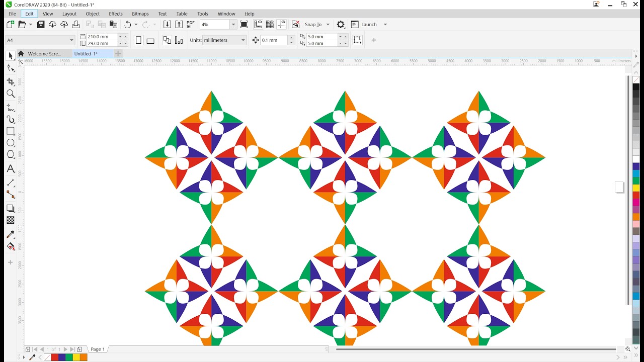Switch to the Welcome Screen tab
Image resolution: width=644 pixels, height=362 pixels.
coord(44,54)
